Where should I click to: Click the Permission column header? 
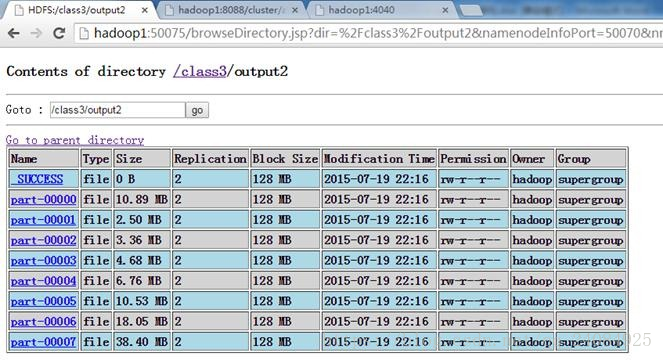pos(473,159)
